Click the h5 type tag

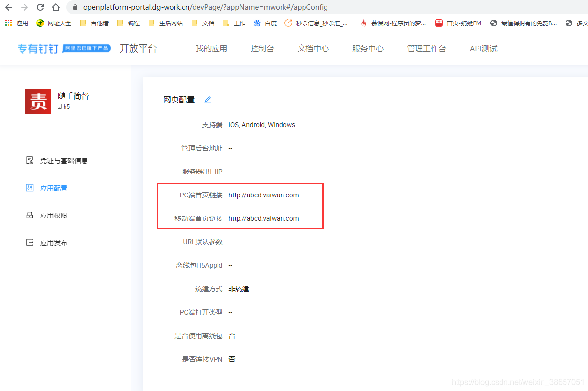point(64,106)
